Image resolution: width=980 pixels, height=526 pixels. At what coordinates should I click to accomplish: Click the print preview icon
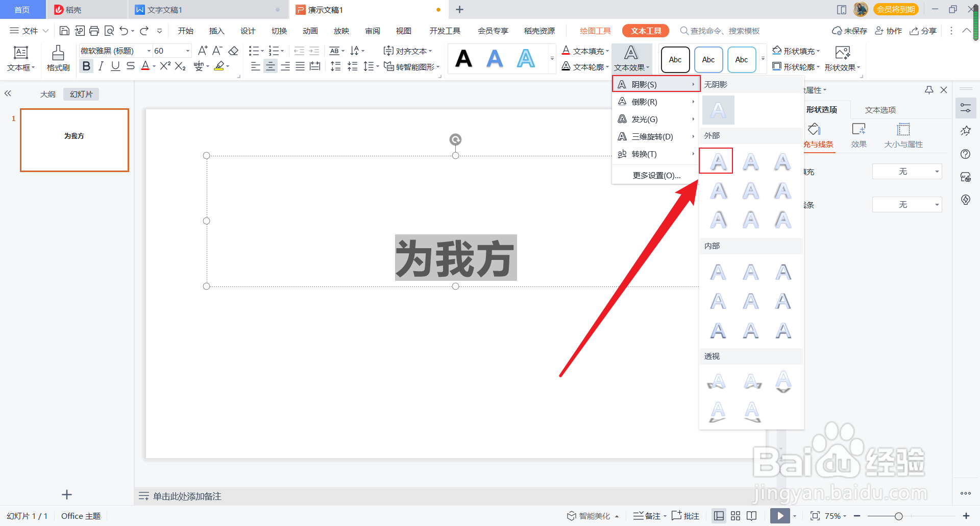point(109,31)
